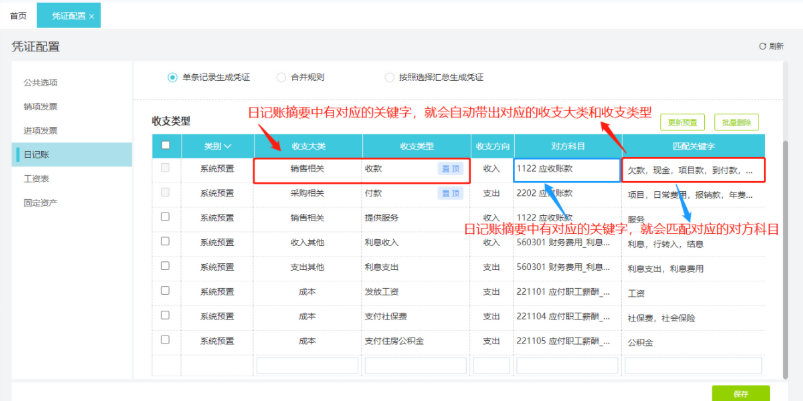Open 公共选项 in the sidebar

pos(40,82)
